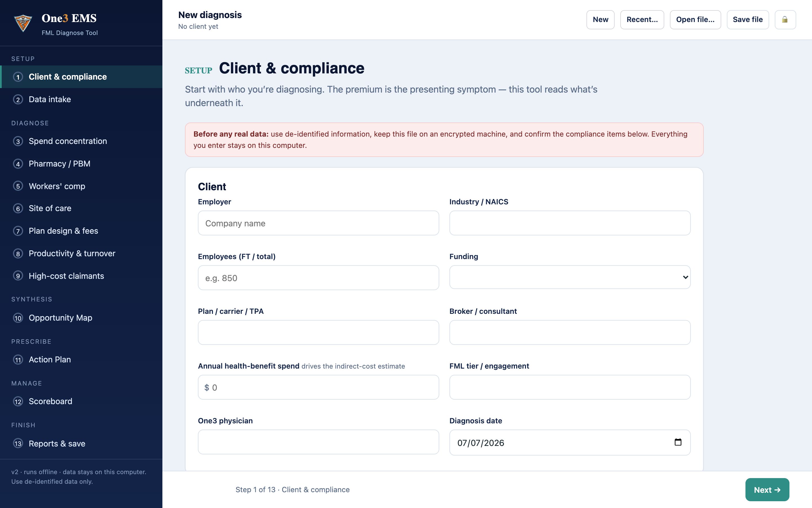
Task: Focus the One3 physician field
Action: (318, 442)
